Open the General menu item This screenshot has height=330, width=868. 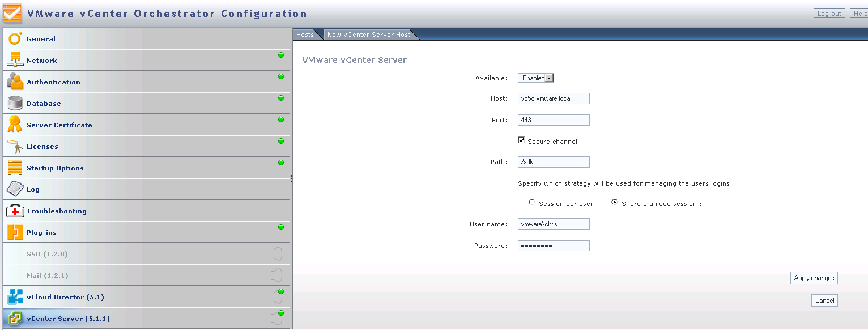tap(146, 38)
